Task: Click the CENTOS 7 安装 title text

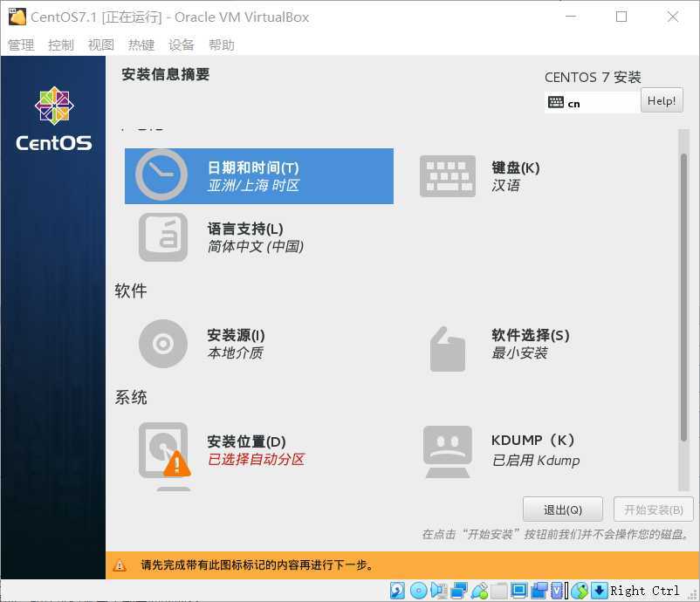Action: pyautogui.click(x=593, y=77)
